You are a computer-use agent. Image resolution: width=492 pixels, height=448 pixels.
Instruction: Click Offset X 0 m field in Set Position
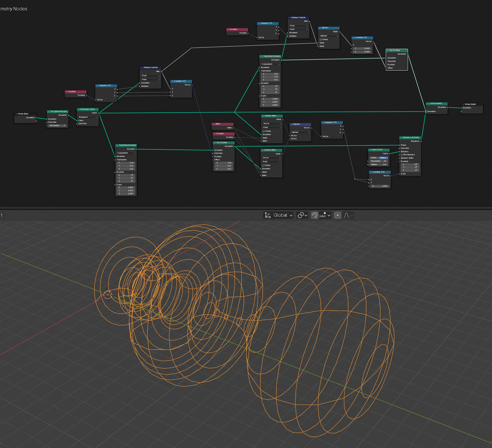click(x=223, y=163)
